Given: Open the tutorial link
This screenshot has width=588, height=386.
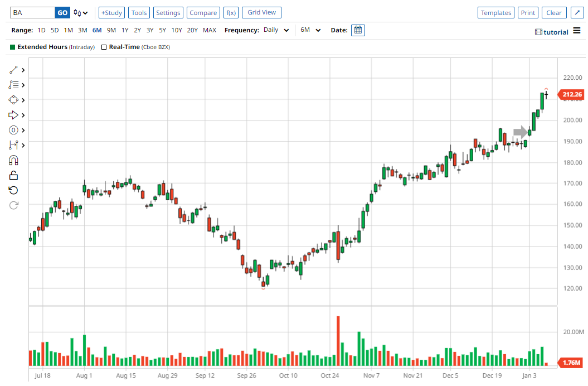Looking at the screenshot, I should (x=552, y=32).
